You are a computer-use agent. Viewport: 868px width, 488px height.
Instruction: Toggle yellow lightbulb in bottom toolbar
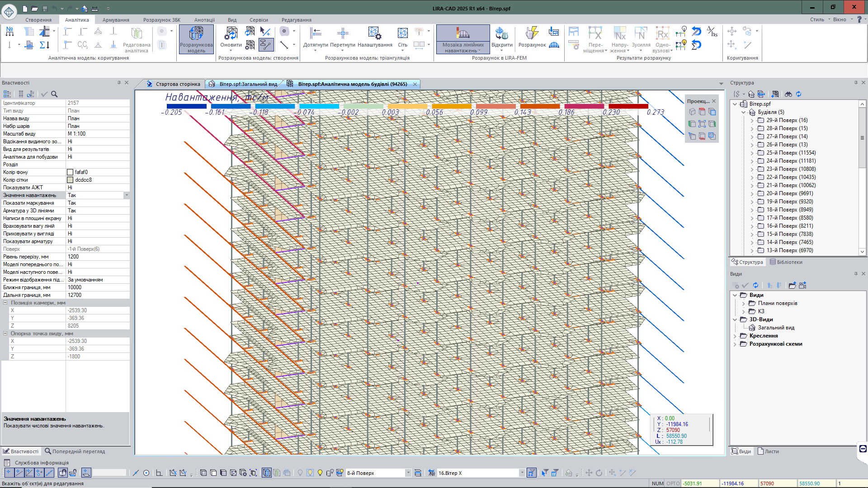(320, 473)
